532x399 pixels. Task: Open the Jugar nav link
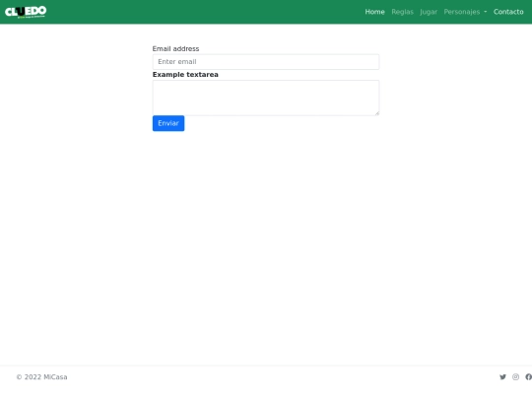click(429, 12)
